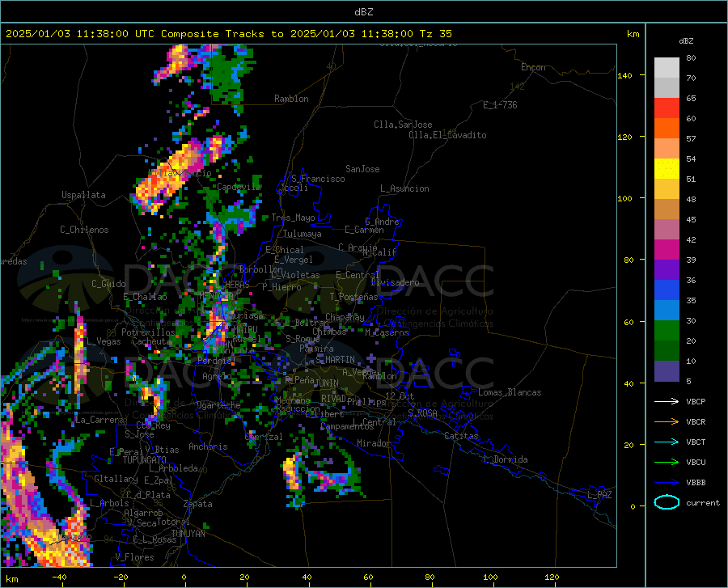Click the Clla.El_Cavadito map label
This screenshot has height=588, width=728.
point(447,135)
